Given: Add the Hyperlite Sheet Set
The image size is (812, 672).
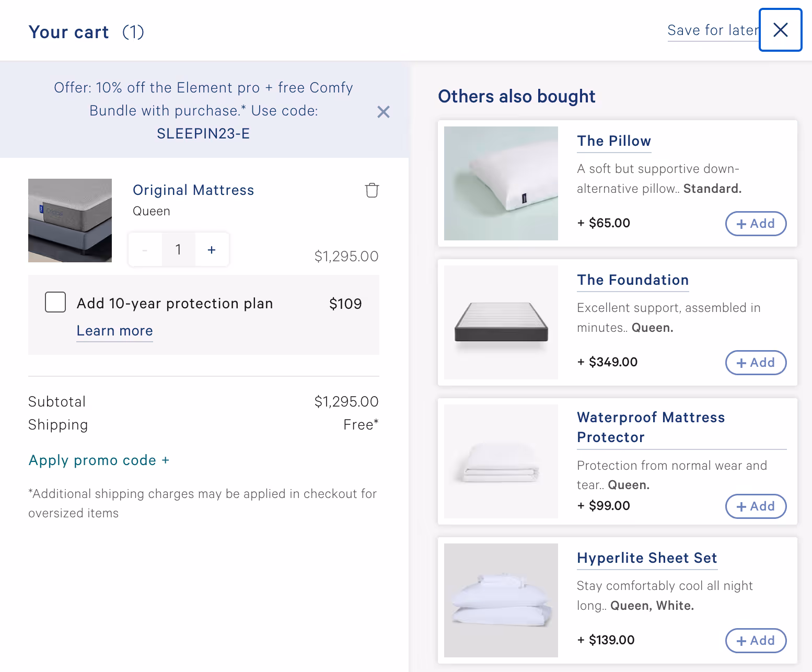Looking at the screenshot, I should tap(756, 641).
